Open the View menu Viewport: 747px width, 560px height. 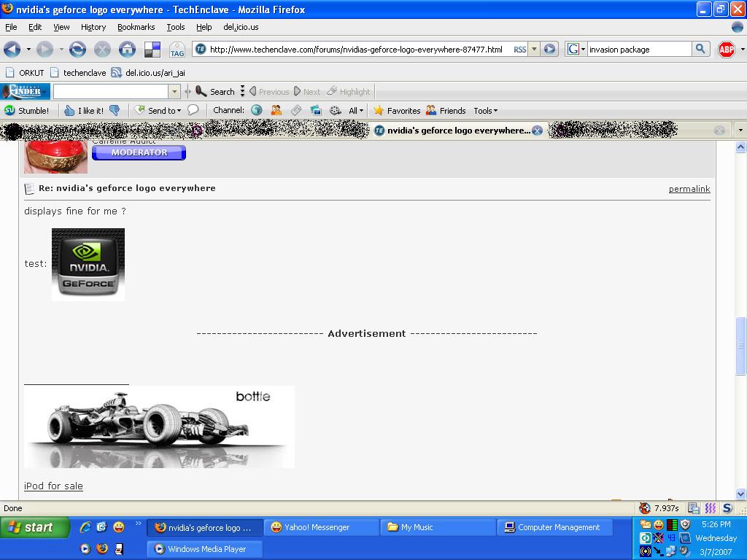click(61, 27)
